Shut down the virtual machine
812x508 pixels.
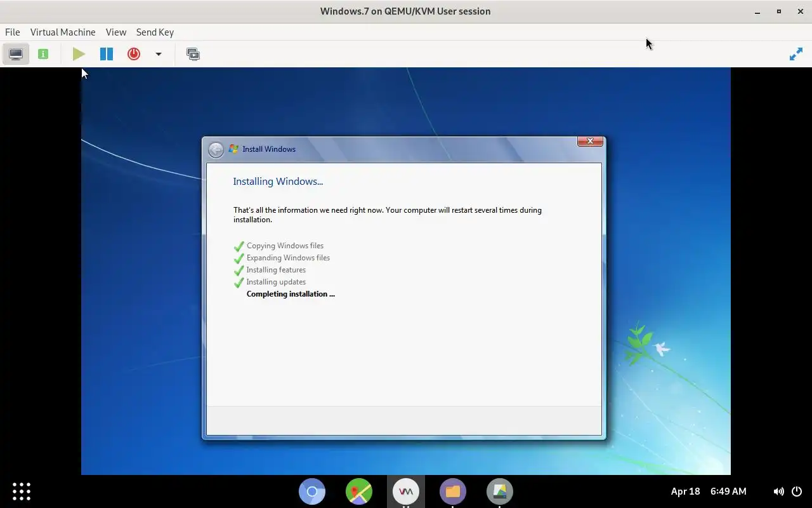134,54
